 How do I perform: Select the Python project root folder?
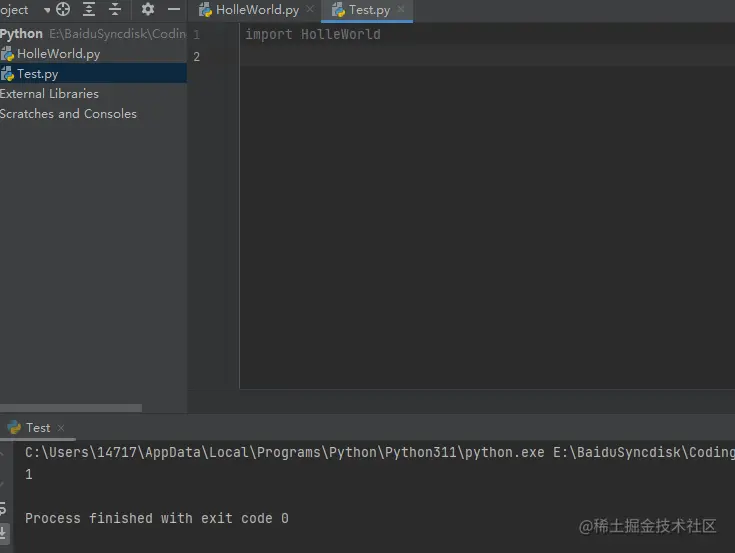(x=93, y=34)
